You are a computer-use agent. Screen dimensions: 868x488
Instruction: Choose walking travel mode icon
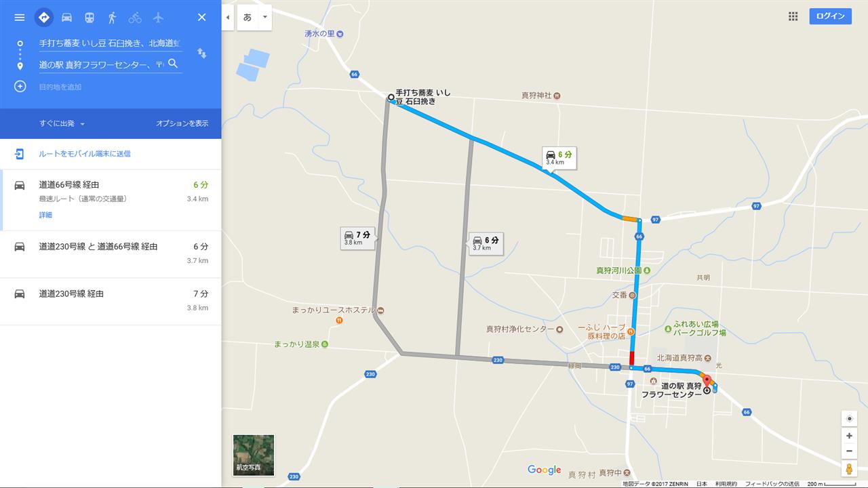pos(113,17)
